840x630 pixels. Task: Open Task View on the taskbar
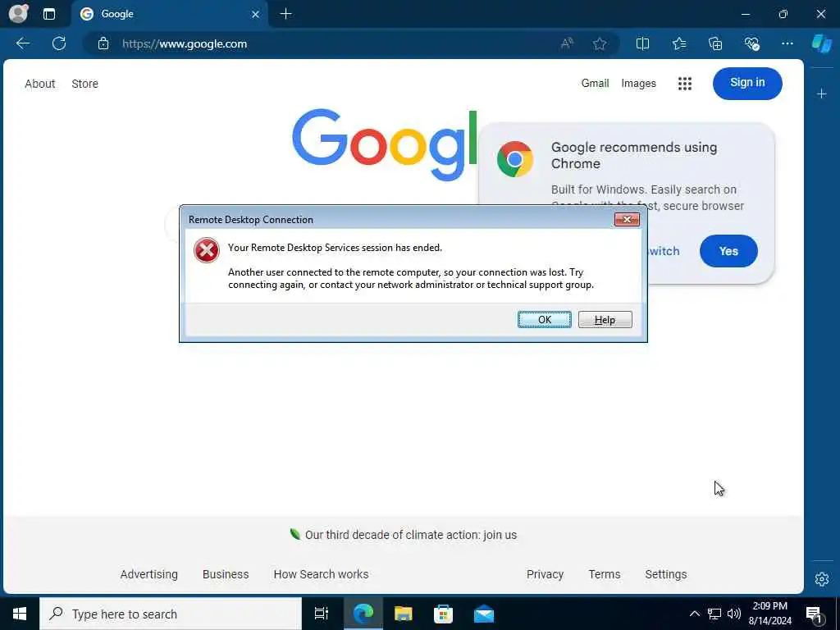point(321,614)
